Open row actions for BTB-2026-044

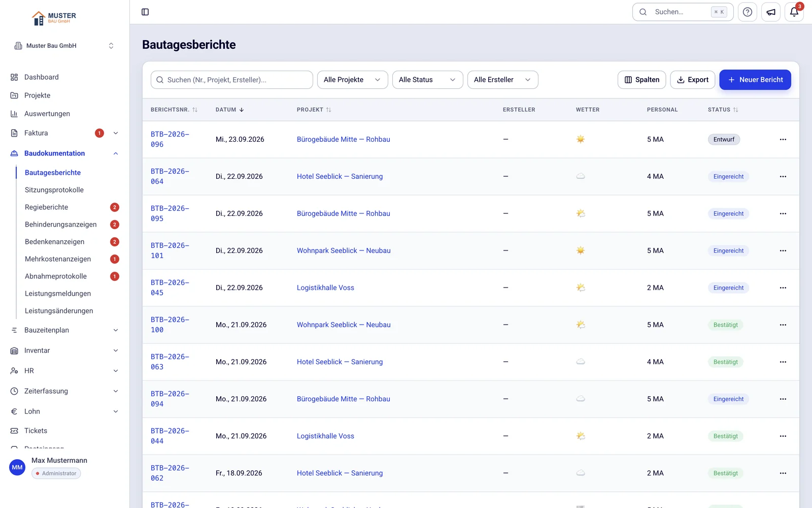[x=783, y=436]
